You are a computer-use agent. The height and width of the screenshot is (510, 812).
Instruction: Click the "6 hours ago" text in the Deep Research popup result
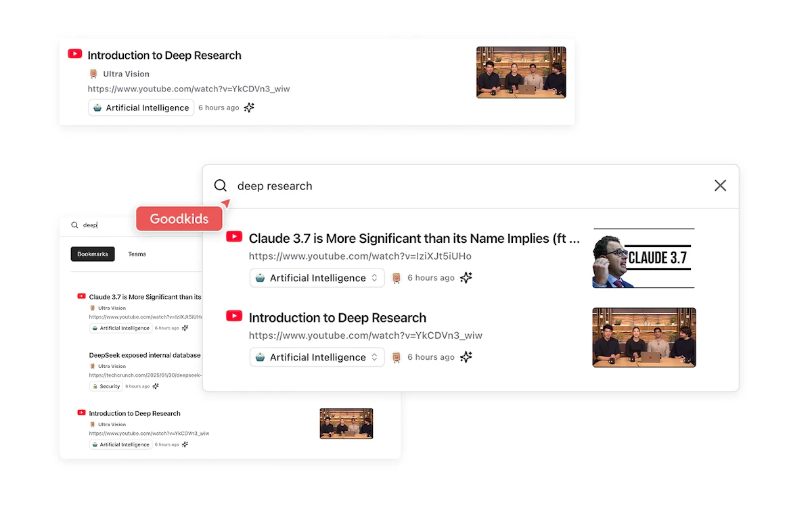click(431, 357)
